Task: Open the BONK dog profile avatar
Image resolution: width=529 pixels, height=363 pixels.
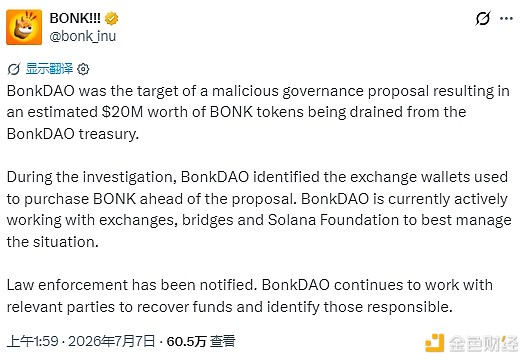Action: pos(24,27)
